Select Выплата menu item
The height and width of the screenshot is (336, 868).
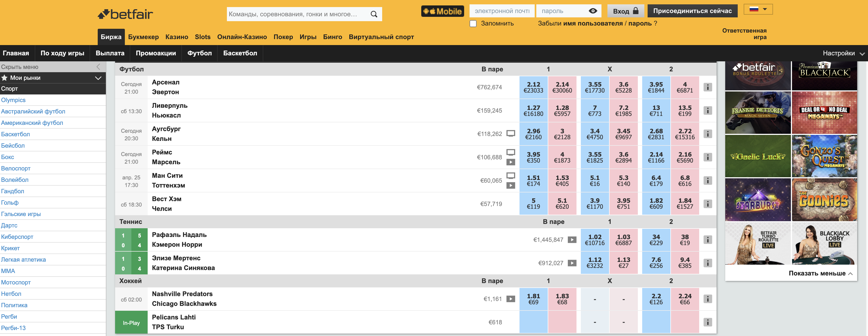pyautogui.click(x=110, y=53)
